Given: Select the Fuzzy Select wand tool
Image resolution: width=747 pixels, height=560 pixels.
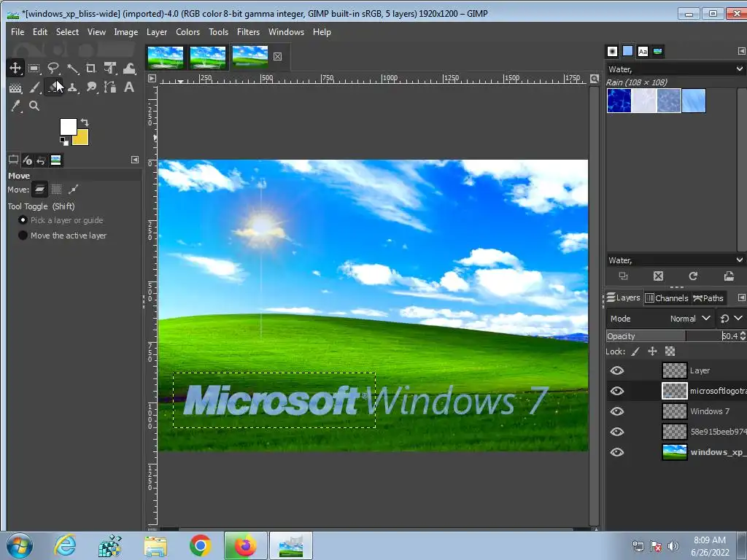Looking at the screenshot, I should click(x=72, y=68).
